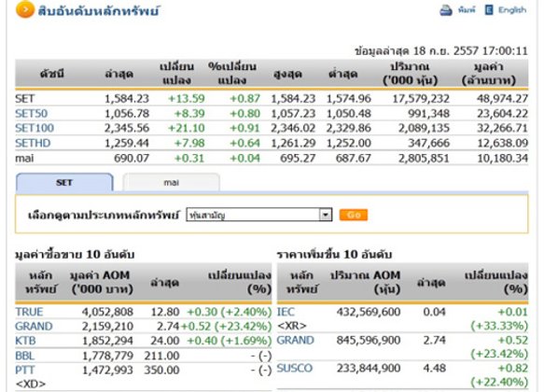
Task: Select IEC change (+33.33%)
Action: [x=499, y=326]
